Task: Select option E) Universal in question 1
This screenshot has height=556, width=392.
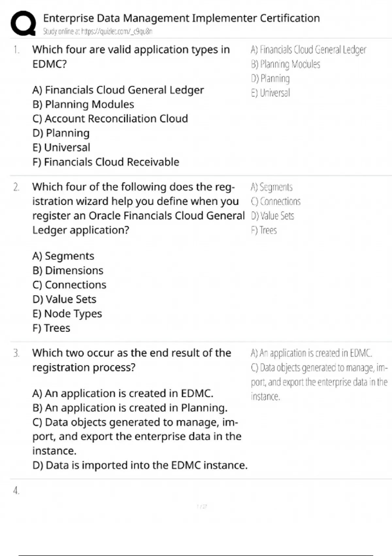Action: [x=61, y=148]
